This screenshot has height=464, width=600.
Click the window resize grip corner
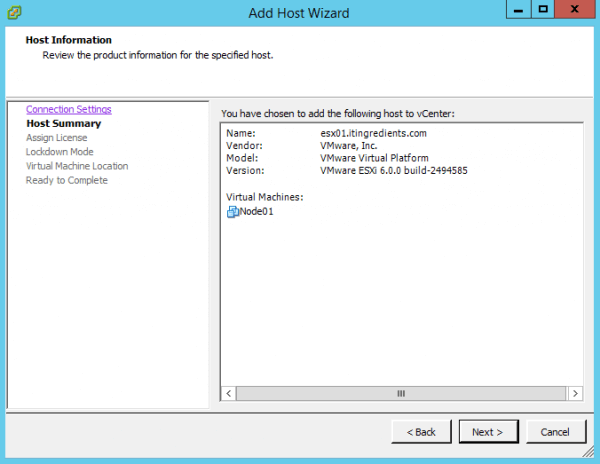pyautogui.click(x=588, y=452)
